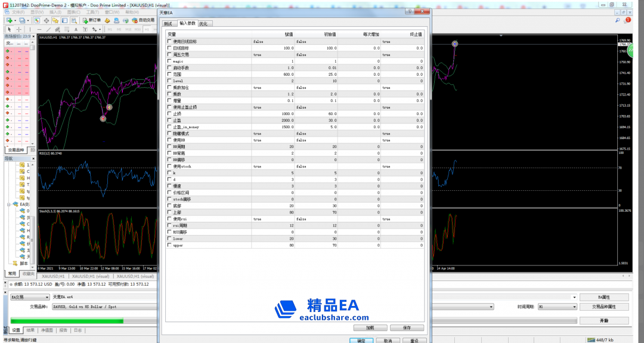The image size is (644, 343).
Task: Tick the 止损 parameter checkbox
Action: pyautogui.click(x=169, y=113)
